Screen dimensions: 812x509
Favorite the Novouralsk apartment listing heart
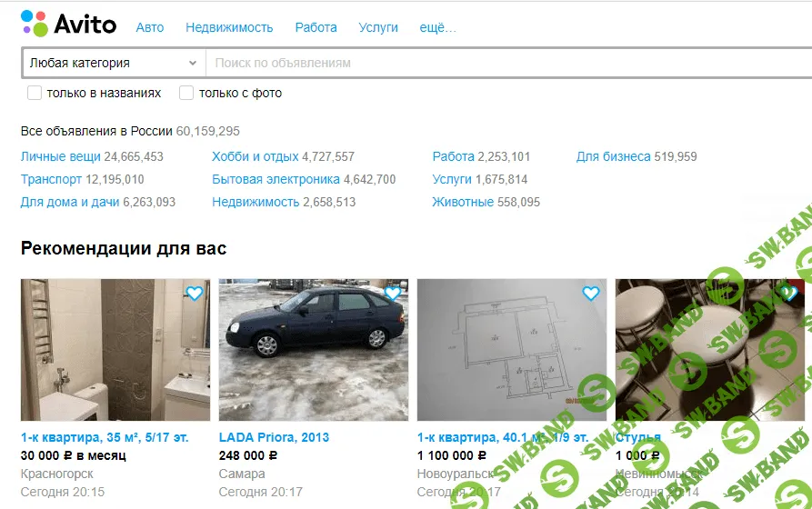point(591,294)
